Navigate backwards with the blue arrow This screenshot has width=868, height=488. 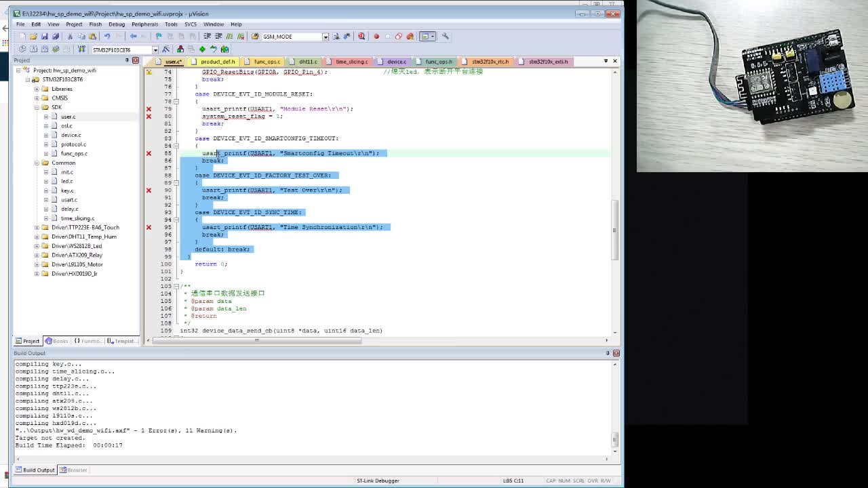click(134, 37)
